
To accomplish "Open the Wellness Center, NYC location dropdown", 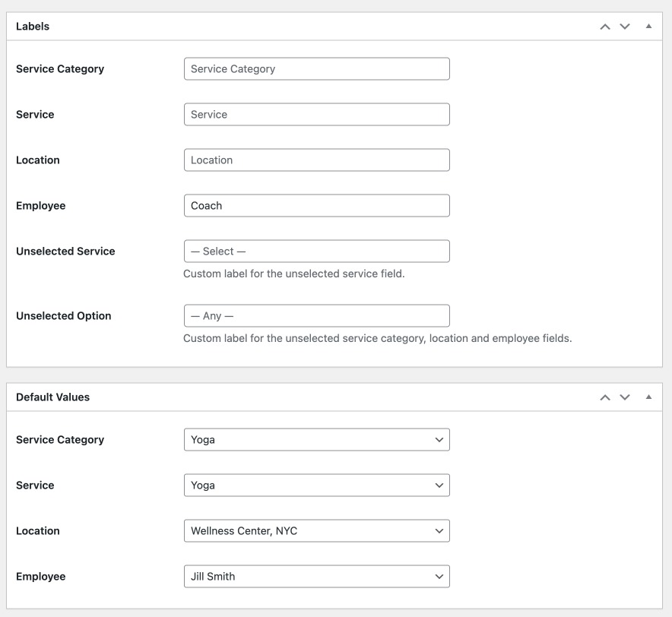I will [x=316, y=531].
